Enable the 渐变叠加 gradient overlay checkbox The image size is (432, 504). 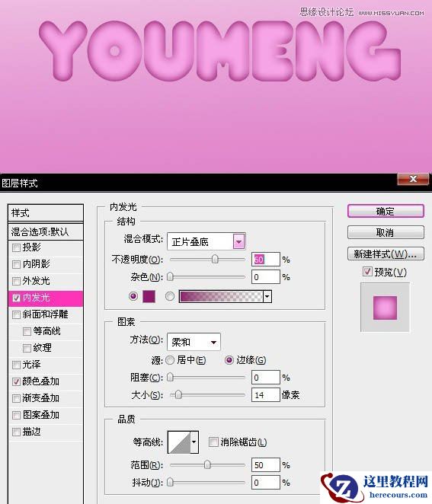click(x=16, y=399)
